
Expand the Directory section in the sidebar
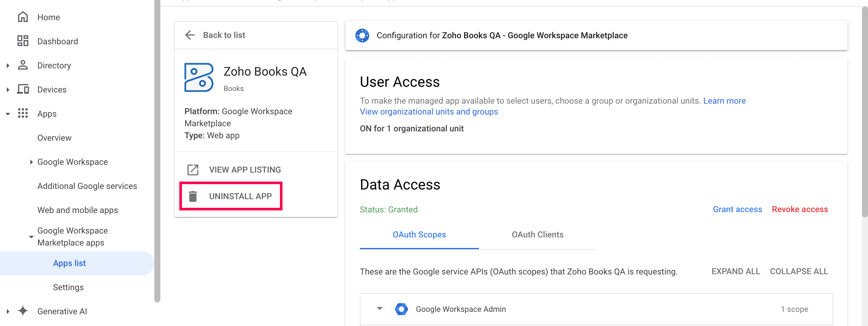pyautogui.click(x=8, y=65)
